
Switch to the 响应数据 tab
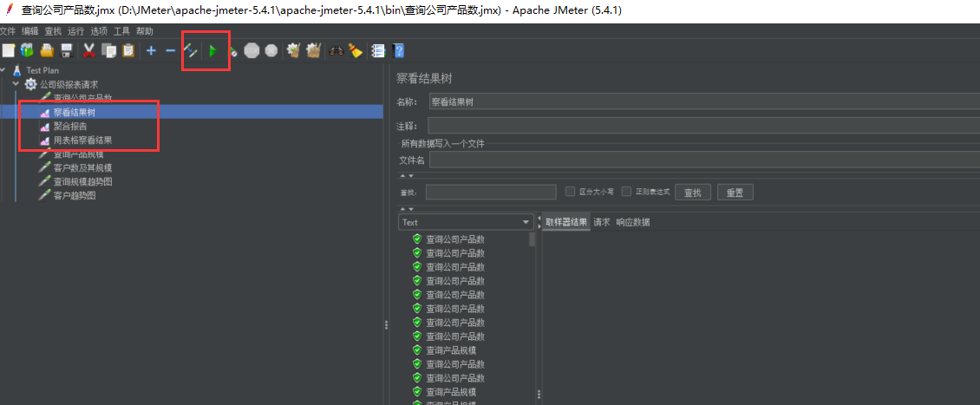[633, 222]
